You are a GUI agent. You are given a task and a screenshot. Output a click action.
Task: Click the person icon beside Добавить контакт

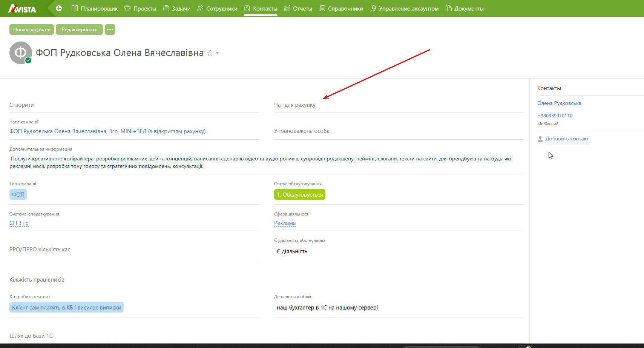540,139
